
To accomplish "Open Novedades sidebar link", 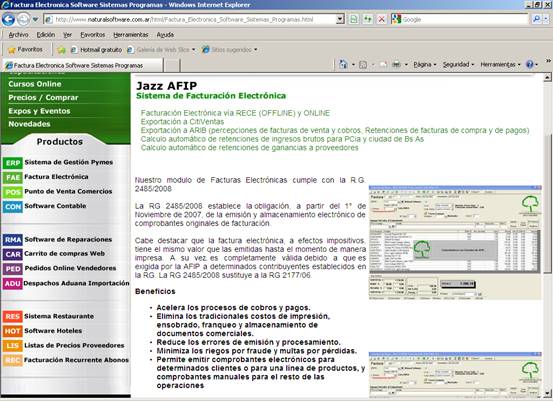I will click(x=29, y=124).
